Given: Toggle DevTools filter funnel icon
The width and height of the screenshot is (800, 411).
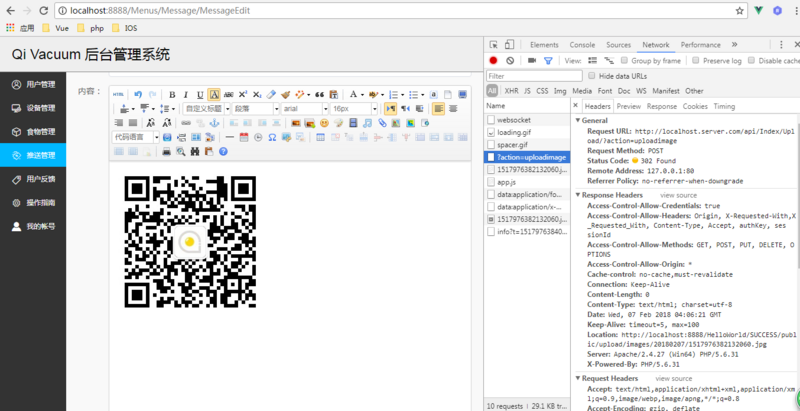Looking at the screenshot, I should pos(548,61).
